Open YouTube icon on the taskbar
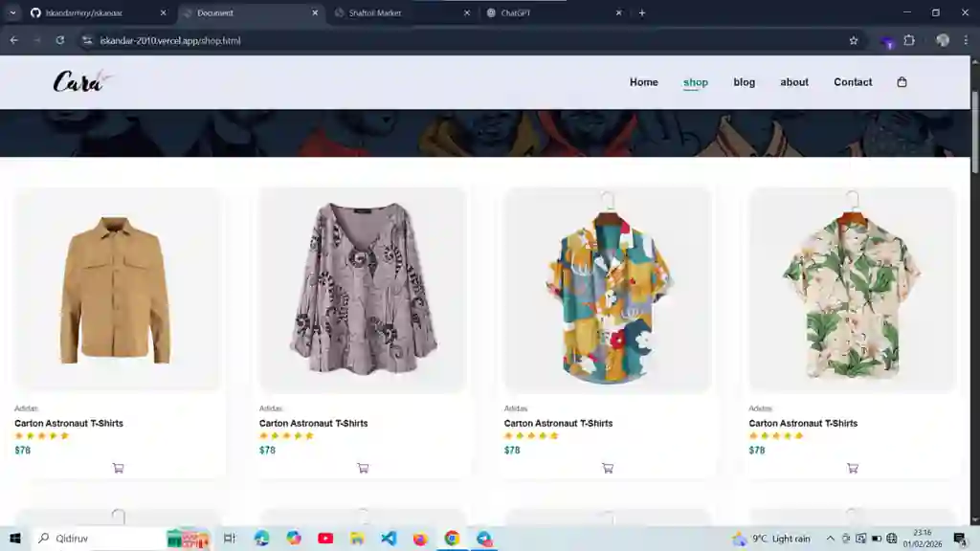 [x=325, y=538]
